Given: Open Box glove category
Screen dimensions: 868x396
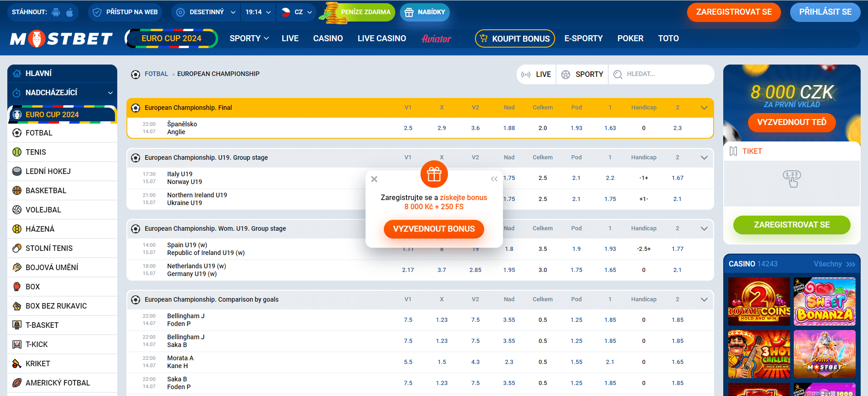Looking at the screenshot, I should (x=62, y=287).
